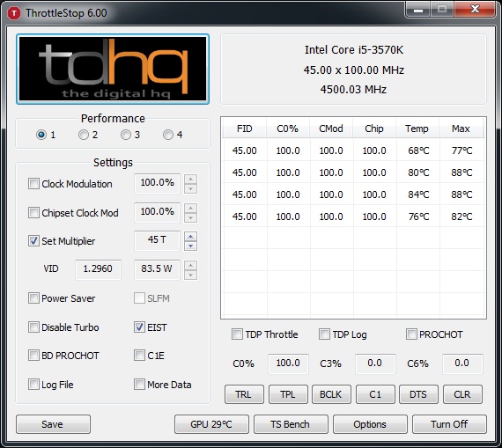Check the Disable Turbo option
This screenshot has height=448, width=502.
33,327
